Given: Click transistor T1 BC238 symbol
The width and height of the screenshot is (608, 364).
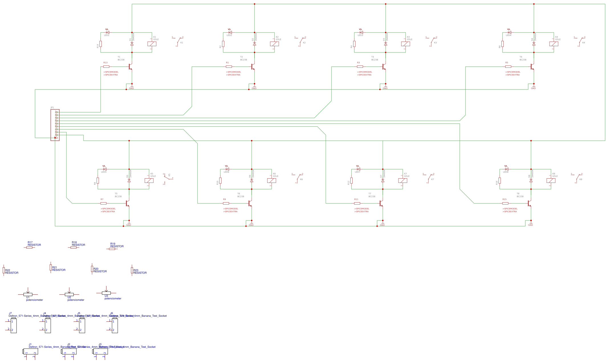Looking at the screenshot, I should pyautogui.click(x=130, y=66).
